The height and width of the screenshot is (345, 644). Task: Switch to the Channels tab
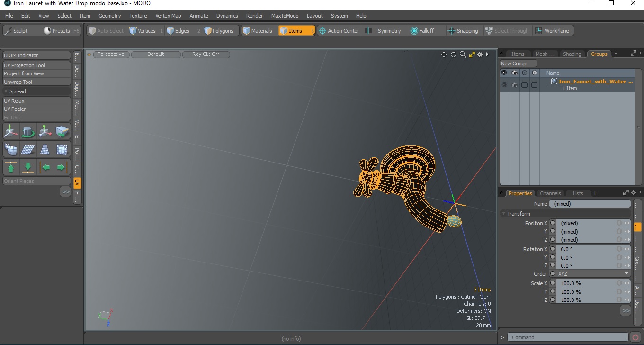550,193
